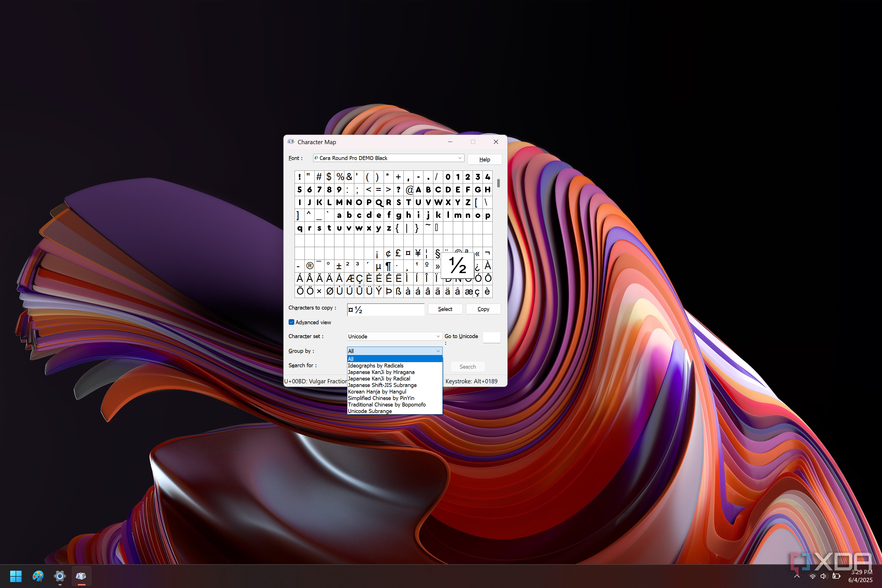The image size is (882, 588).
Task: Uncheck the Advanced view checkbox
Action: pos(291,322)
